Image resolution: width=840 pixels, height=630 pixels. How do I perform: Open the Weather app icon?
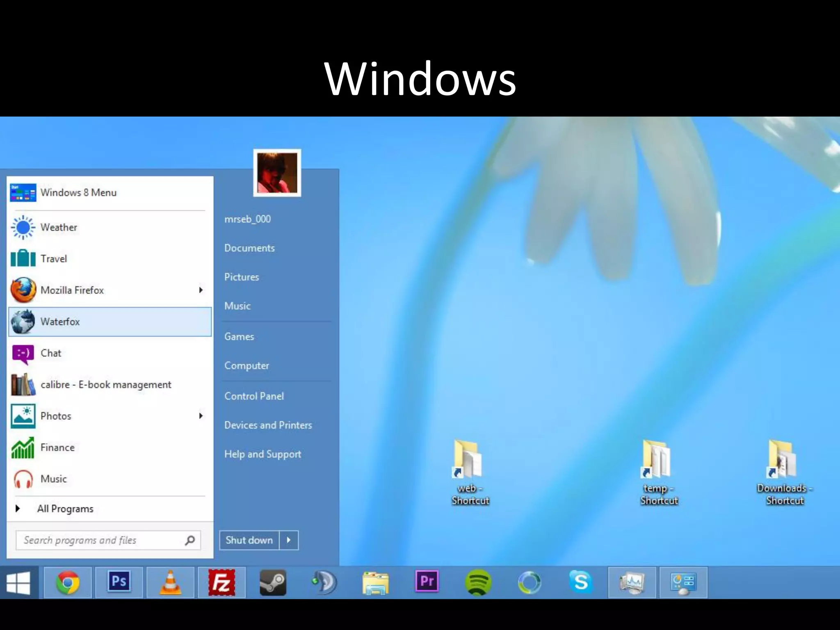[x=23, y=227]
